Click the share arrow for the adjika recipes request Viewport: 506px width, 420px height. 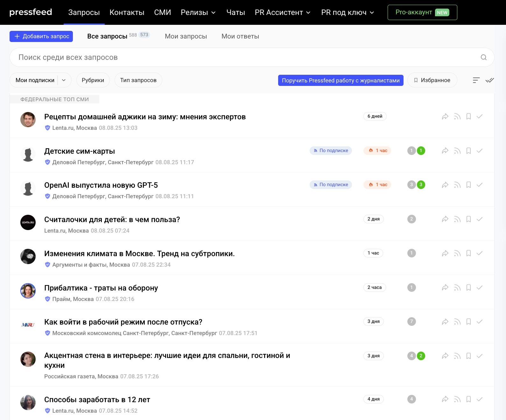point(445,116)
